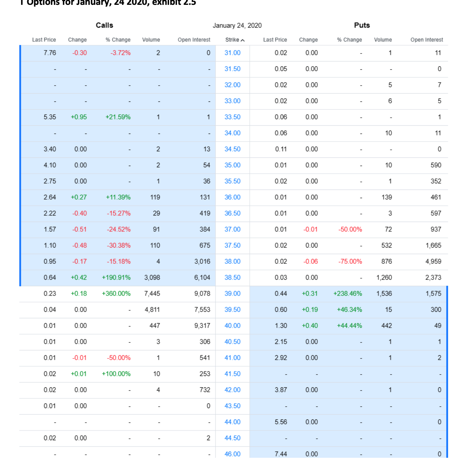Click the Calls 'Volume' column header
This screenshot has width=476, height=464.
point(151,40)
